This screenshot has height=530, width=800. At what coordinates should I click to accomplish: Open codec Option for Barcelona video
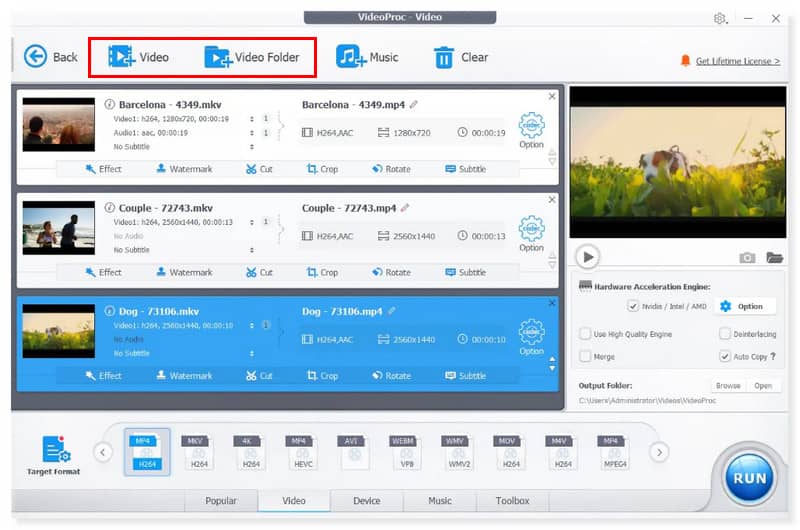532,130
